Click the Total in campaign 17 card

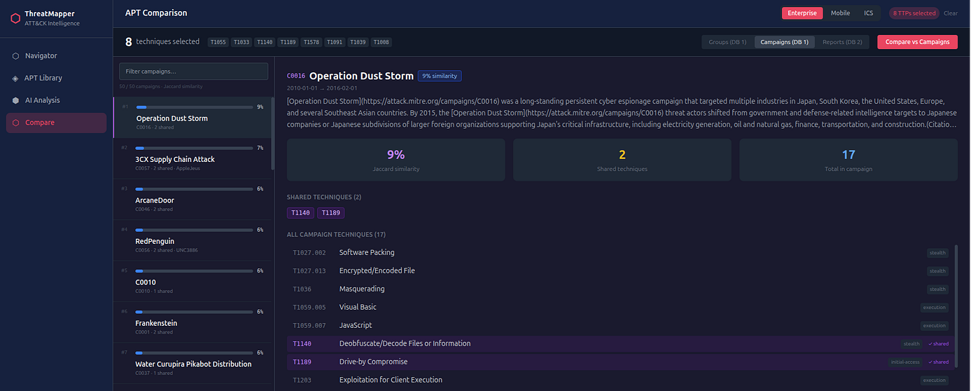(848, 160)
